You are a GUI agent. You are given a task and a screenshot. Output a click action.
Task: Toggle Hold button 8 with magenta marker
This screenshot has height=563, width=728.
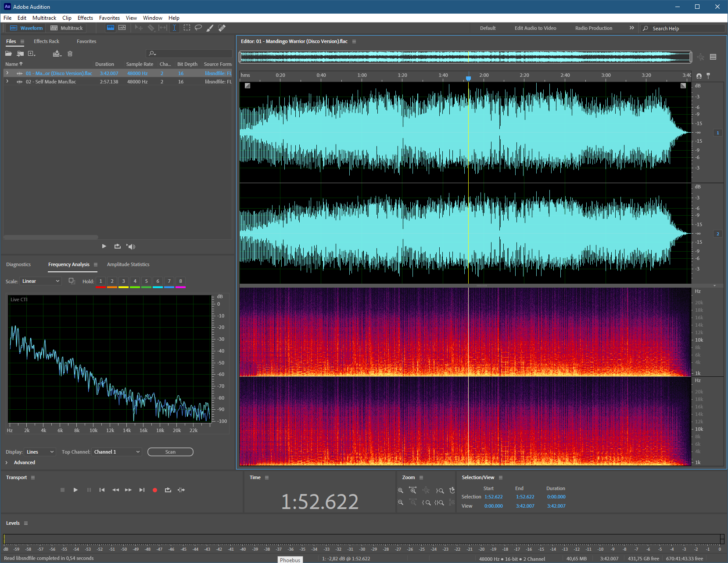[180, 281]
